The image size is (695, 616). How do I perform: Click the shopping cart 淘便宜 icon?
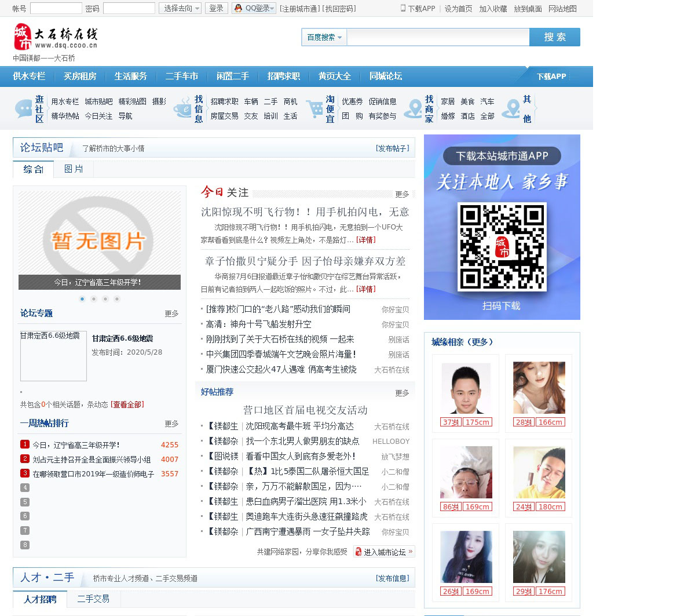315,108
